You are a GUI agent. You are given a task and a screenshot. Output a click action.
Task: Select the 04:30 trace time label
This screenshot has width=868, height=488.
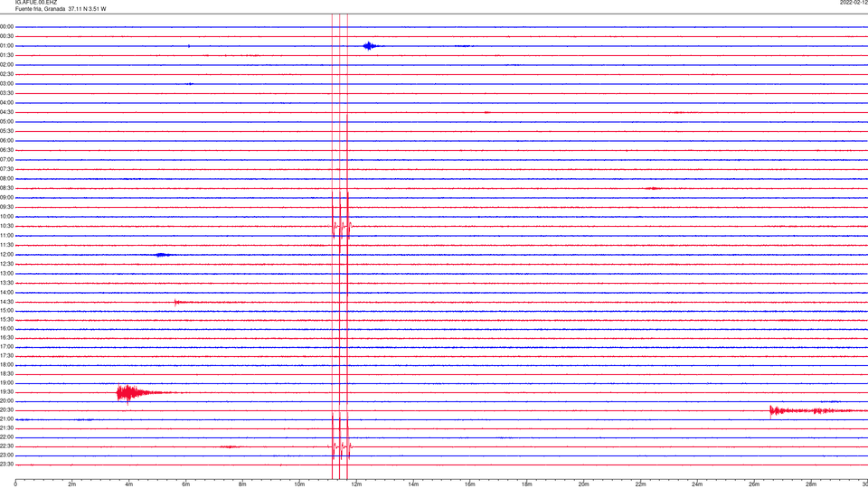click(7, 112)
